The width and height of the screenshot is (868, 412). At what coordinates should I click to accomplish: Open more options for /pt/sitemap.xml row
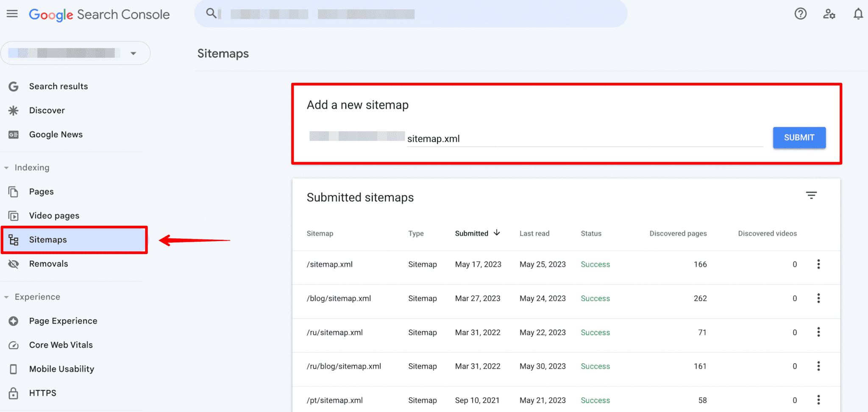click(818, 400)
